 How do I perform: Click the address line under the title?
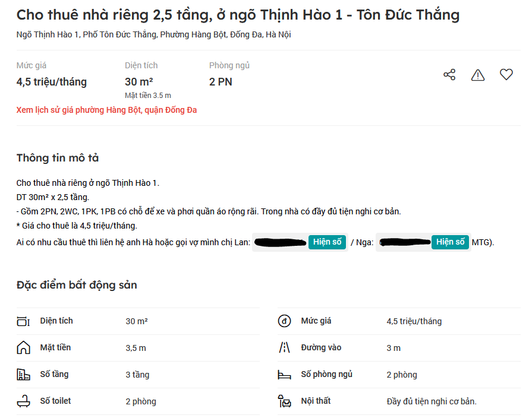[x=153, y=34]
